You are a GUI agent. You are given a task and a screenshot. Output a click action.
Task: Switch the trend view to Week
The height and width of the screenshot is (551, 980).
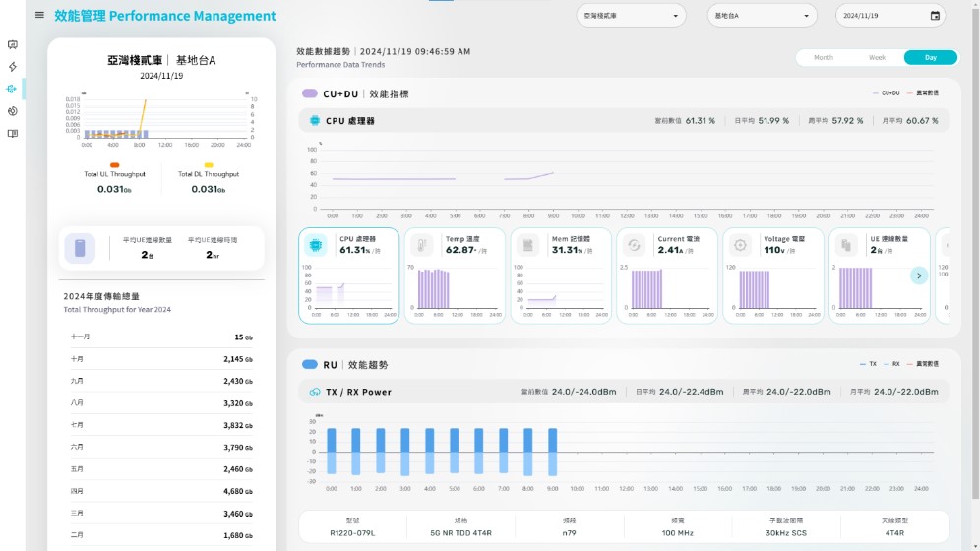(877, 58)
